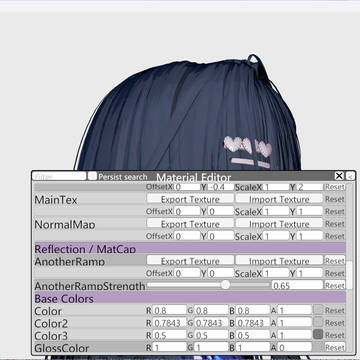Edit the NormalMap ScaleX field
Viewport: 360px width, 360px height.
pos(276,236)
